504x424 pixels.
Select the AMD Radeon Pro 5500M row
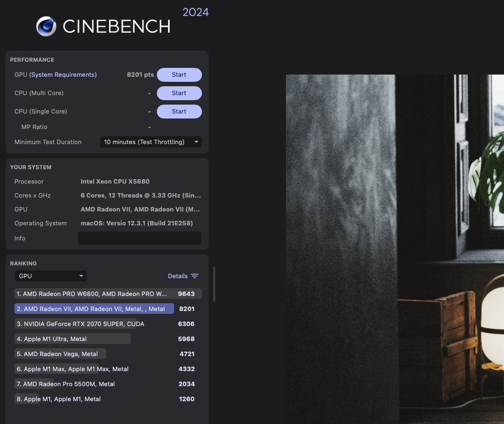[x=108, y=384]
